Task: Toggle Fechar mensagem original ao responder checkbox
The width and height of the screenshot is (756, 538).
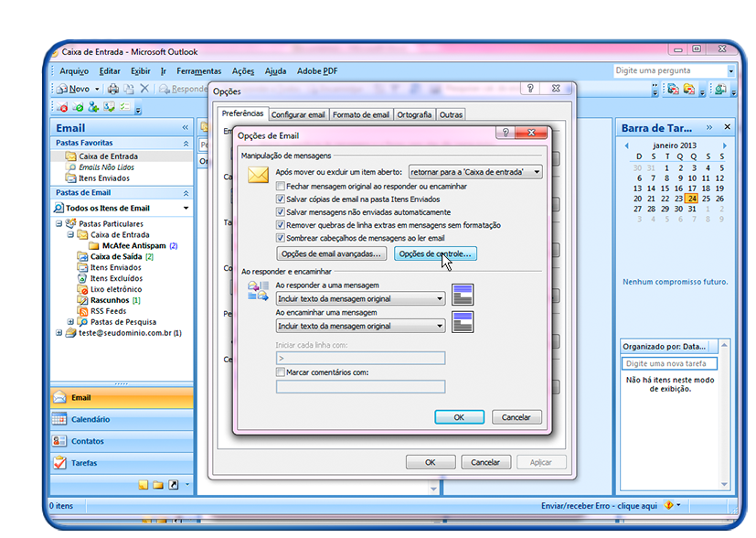Action: click(x=280, y=186)
